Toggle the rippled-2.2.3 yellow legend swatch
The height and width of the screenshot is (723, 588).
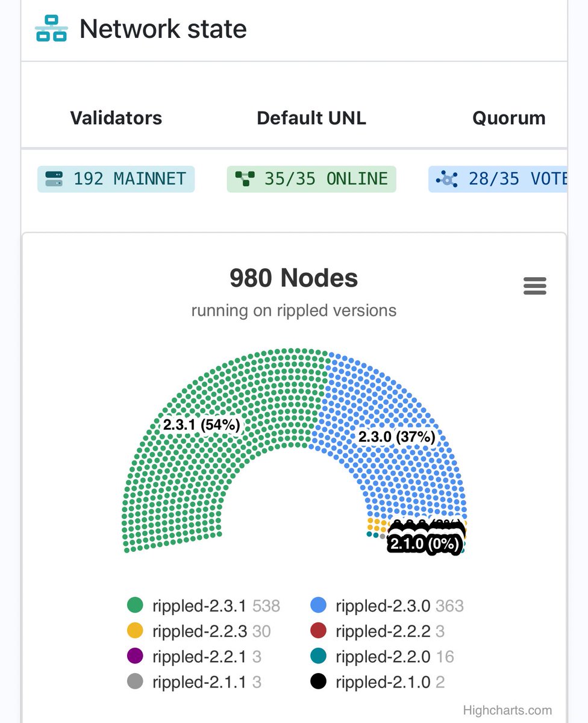[x=136, y=631]
